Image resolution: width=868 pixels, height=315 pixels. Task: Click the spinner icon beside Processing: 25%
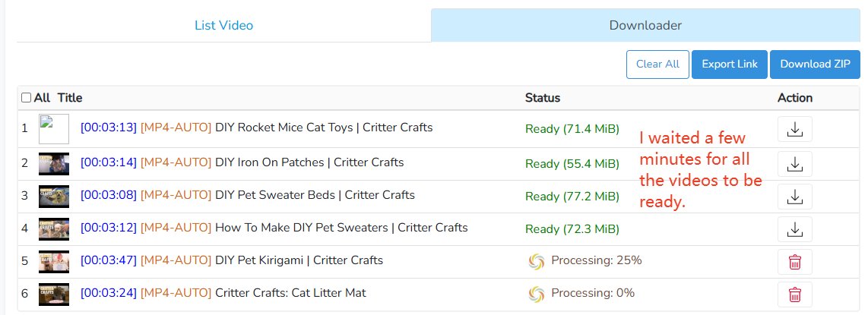pos(536,261)
